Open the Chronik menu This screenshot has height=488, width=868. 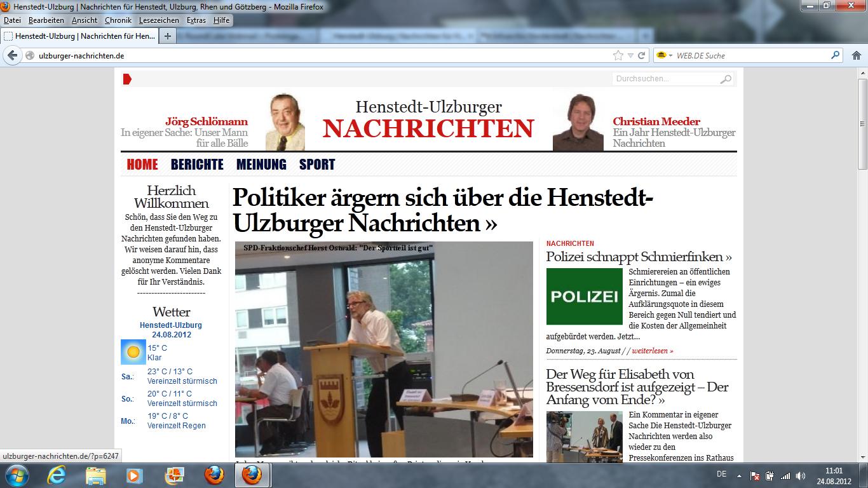tap(118, 20)
